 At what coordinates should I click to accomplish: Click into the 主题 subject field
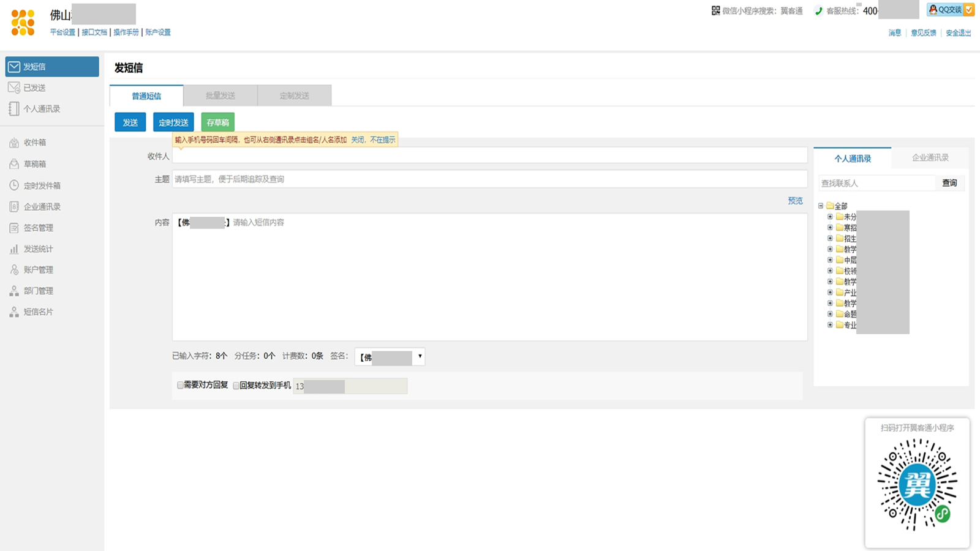coord(489,179)
